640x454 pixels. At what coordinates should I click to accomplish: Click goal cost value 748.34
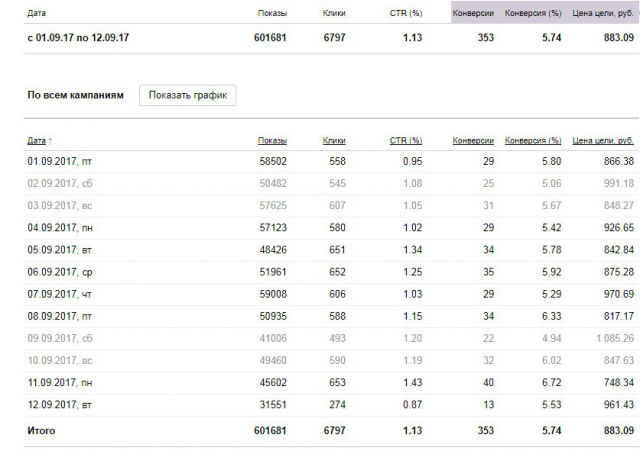tap(619, 383)
